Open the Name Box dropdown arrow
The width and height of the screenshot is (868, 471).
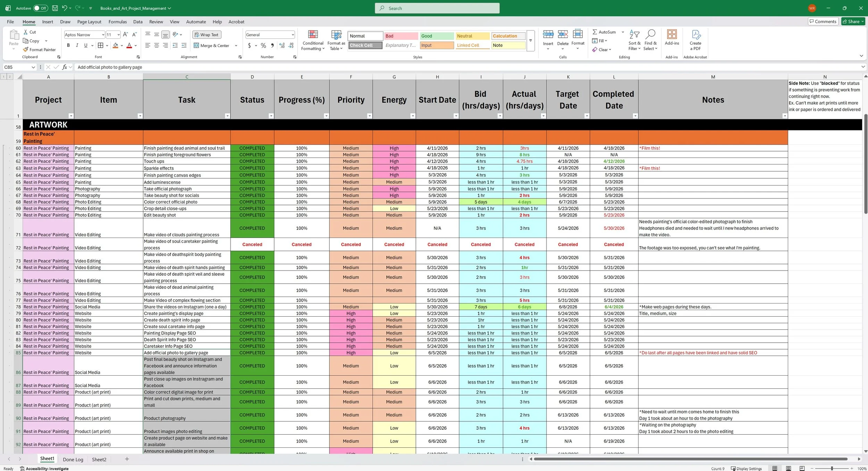point(33,67)
